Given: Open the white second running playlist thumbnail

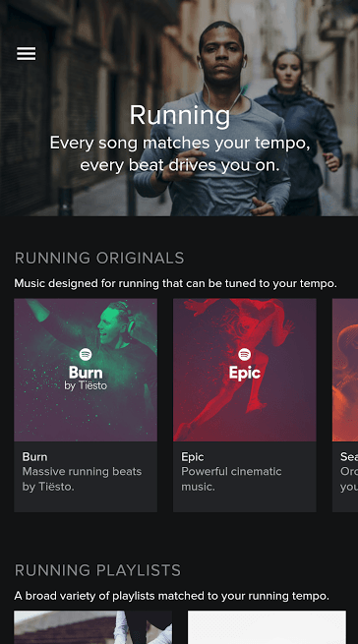Looking at the screenshot, I should pyautogui.click(x=267, y=627).
